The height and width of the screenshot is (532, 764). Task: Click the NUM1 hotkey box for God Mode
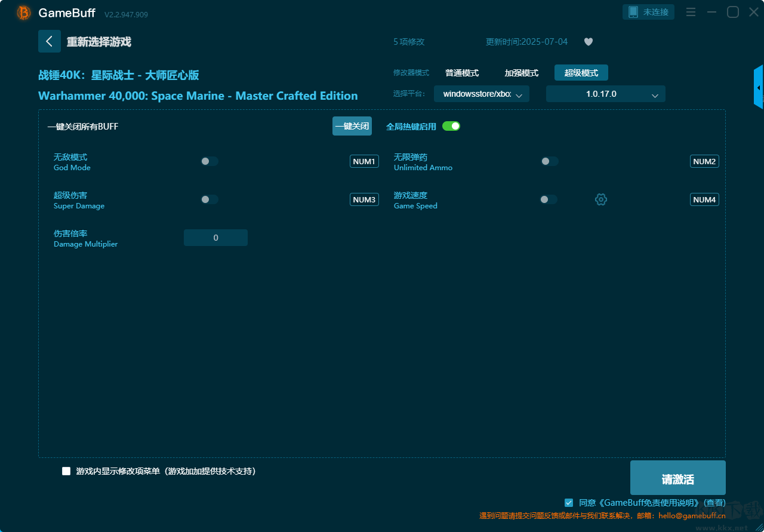364,161
